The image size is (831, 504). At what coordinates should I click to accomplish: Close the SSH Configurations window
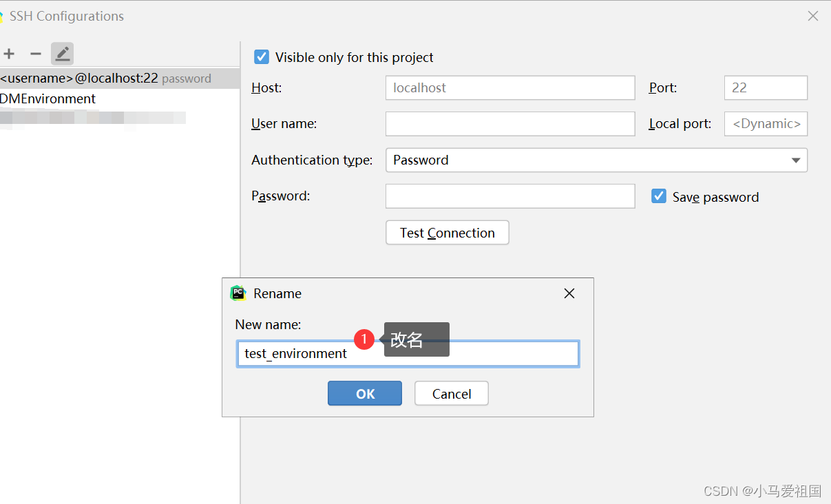point(813,16)
